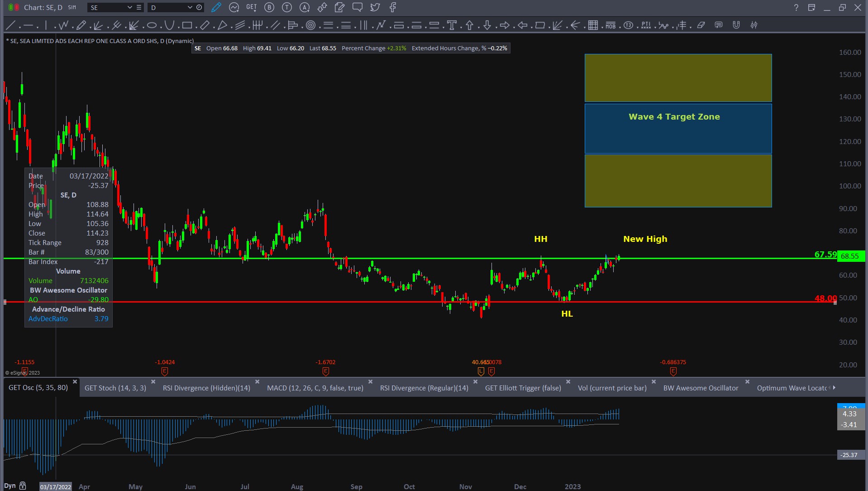868x491 pixels.
Task: Select the blue pencil drawing tool icon
Action: coord(216,7)
